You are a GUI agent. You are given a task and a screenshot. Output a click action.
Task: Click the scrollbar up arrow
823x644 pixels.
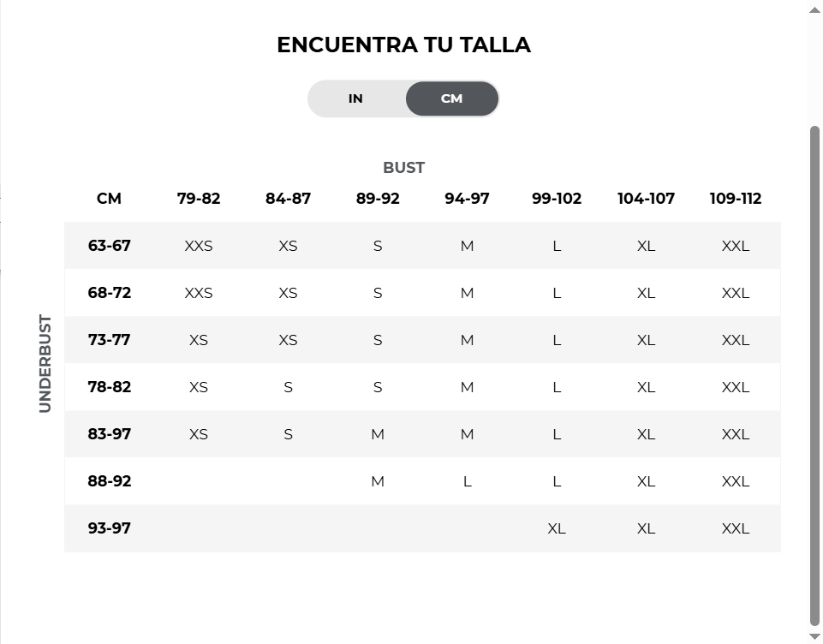tap(814, 10)
